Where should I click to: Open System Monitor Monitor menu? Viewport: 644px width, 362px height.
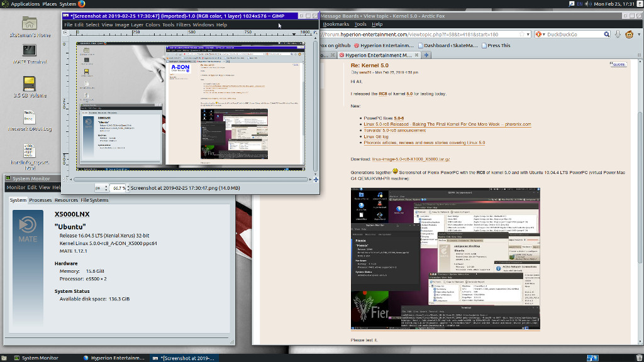pos(16,187)
